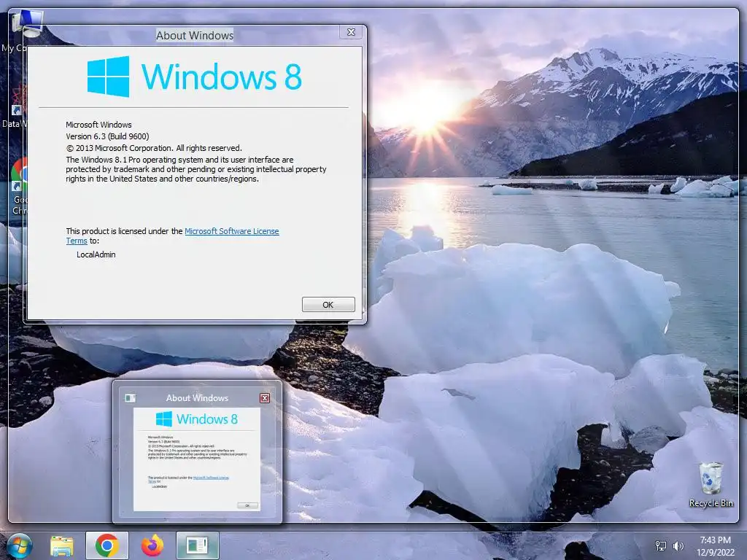Open the network tray icon
Viewport: 747px width, 560px height.
click(x=661, y=545)
